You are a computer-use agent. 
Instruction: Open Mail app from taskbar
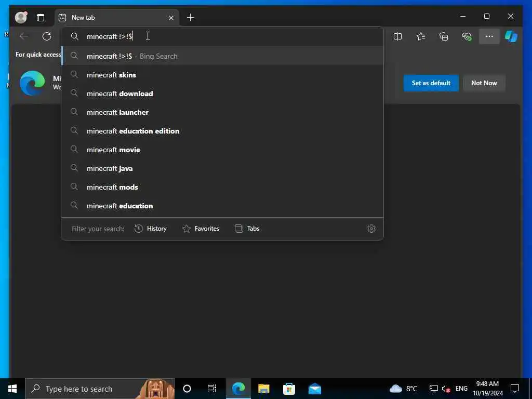point(314,389)
